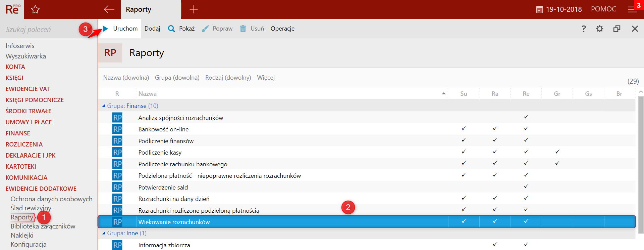This screenshot has width=644, height=250.
Task: Expand the KONTA sidebar section
Action: 15,67
